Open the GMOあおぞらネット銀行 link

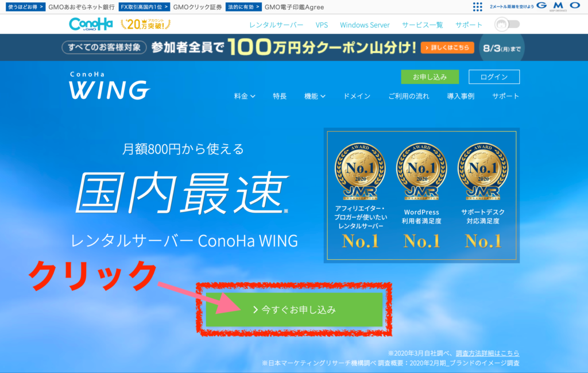pyautogui.click(x=82, y=7)
